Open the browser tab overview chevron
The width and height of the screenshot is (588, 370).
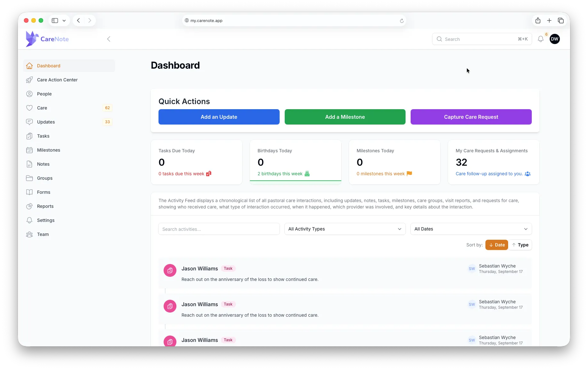coord(64,20)
